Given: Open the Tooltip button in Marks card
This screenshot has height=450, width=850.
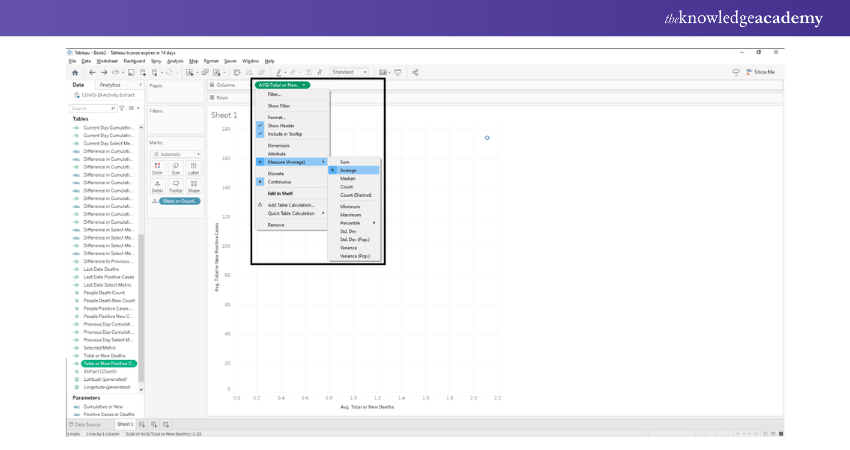Looking at the screenshot, I should 176,186.
